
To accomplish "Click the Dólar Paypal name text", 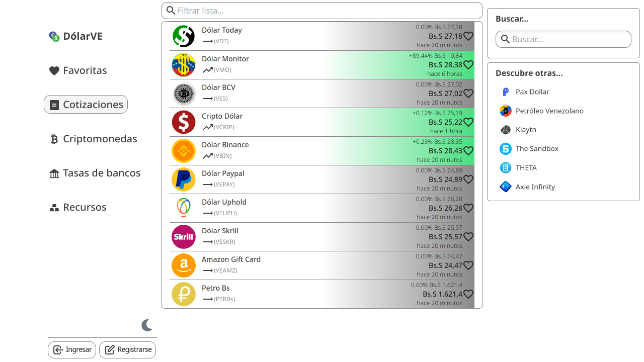I will pos(223,173).
